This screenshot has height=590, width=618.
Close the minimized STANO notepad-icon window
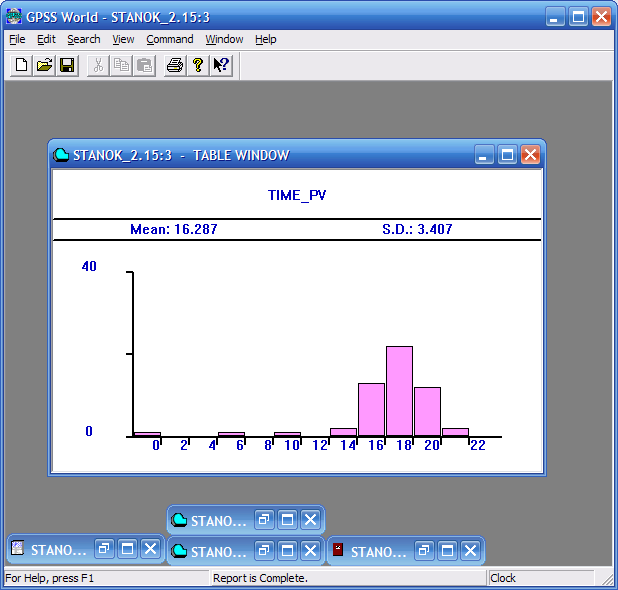(151, 549)
